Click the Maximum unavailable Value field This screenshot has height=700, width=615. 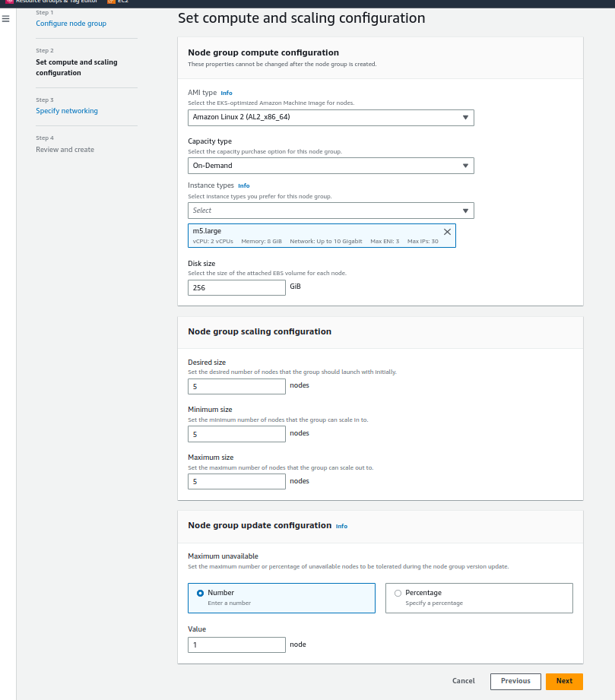[236, 645]
